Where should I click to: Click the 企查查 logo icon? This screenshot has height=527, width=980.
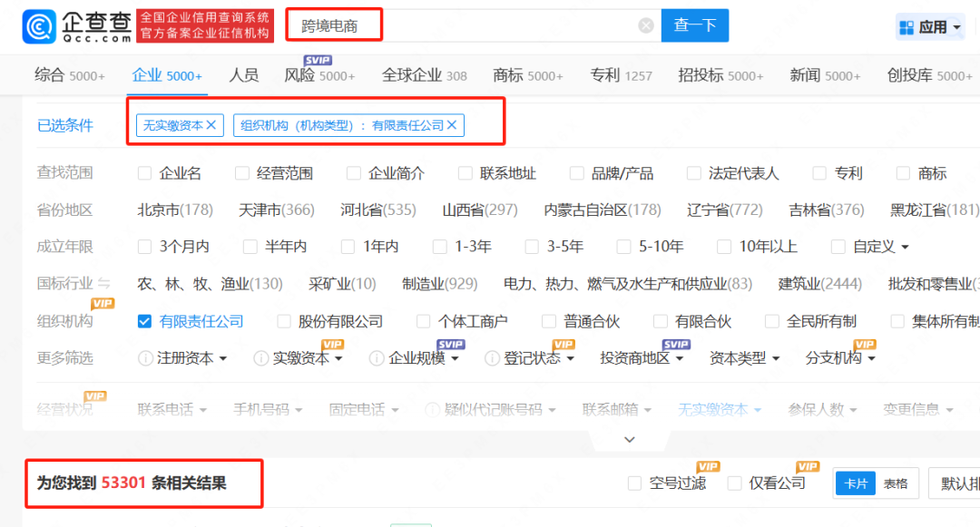point(38,26)
